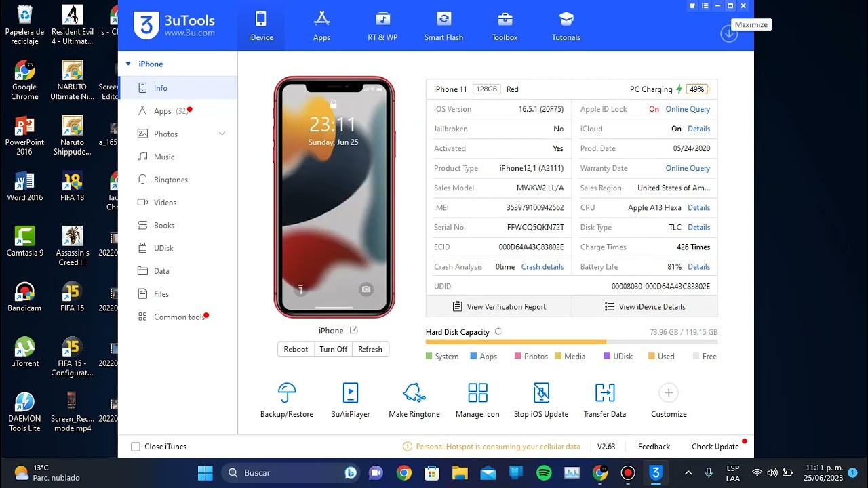Click Refresh button under phone
868x488 pixels.
point(370,350)
